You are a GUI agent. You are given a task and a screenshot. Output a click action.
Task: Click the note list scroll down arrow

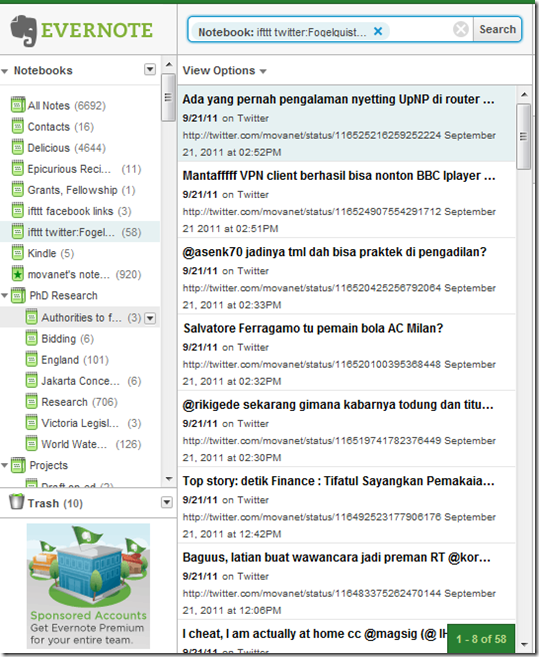pyautogui.click(x=524, y=644)
